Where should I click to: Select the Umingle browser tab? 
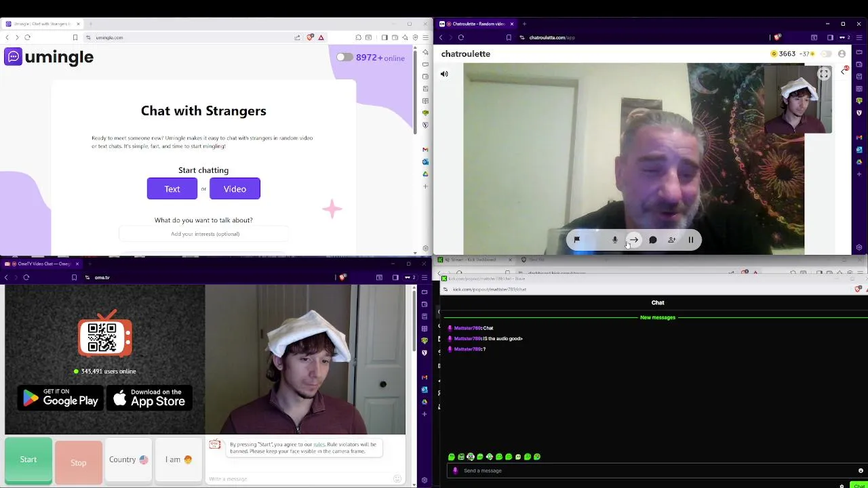pos(43,24)
